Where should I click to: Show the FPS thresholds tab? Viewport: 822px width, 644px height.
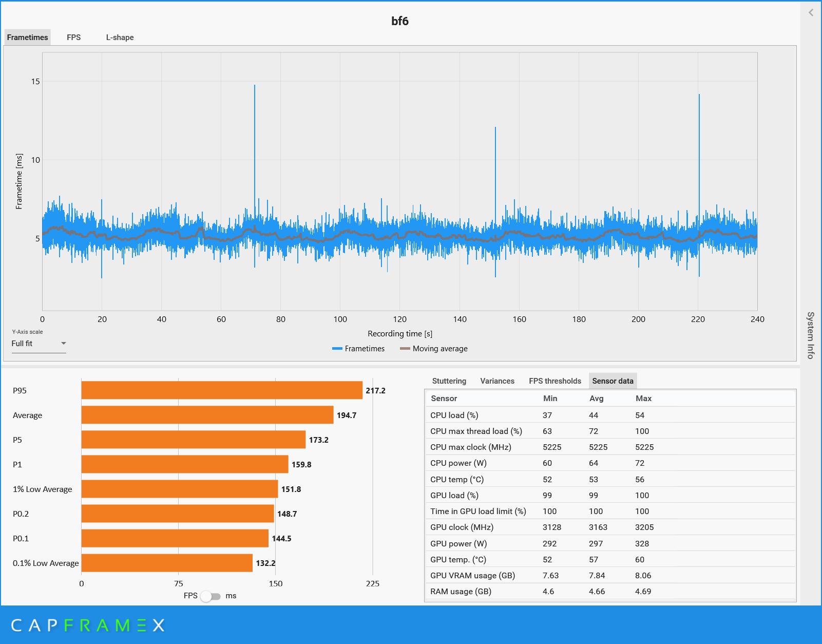pyautogui.click(x=555, y=381)
